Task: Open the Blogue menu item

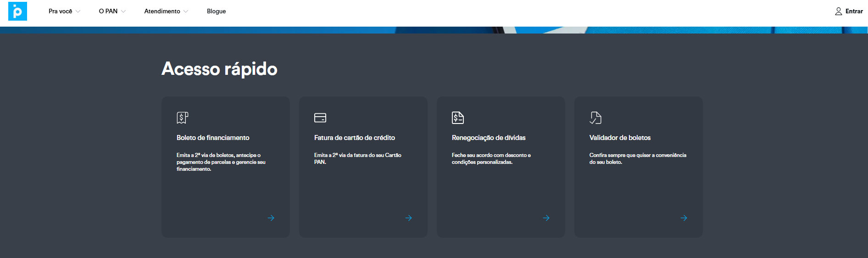Action: click(x=216, y=11)
